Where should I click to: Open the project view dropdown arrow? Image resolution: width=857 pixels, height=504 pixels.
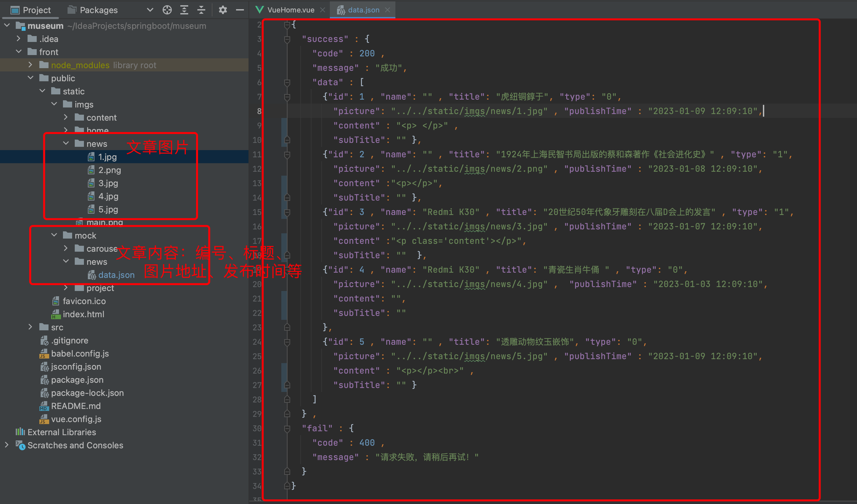(150, 10)
